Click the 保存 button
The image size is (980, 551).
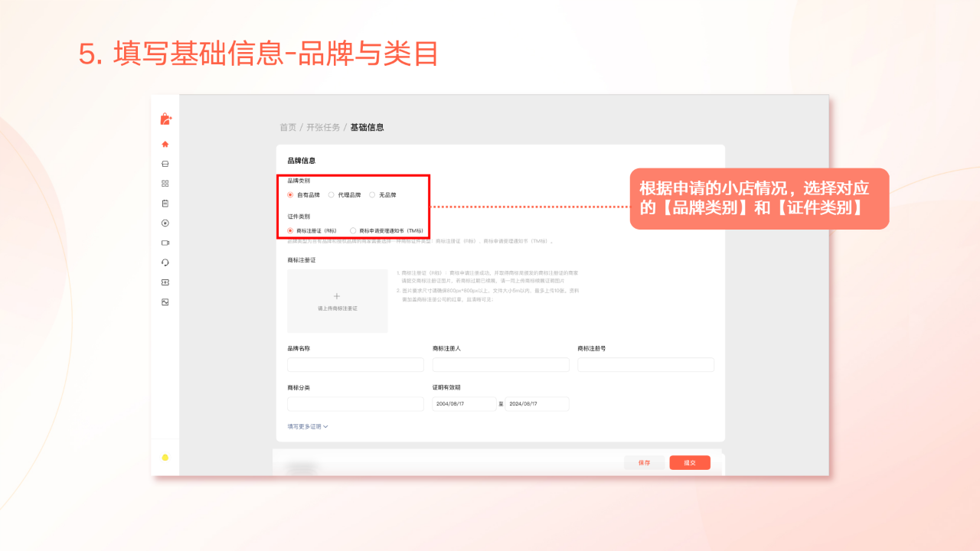pos(644,462)
